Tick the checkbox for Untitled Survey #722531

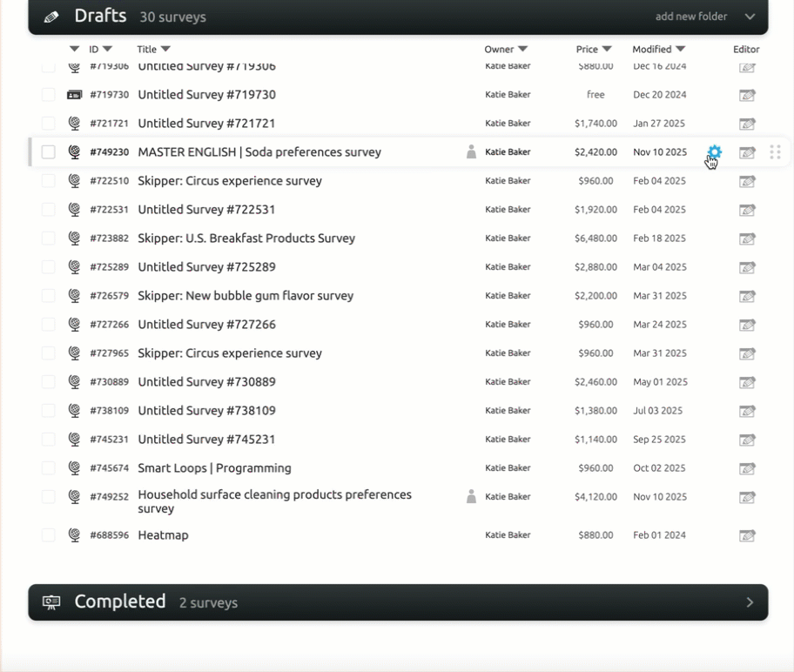[x=49, y=210]
